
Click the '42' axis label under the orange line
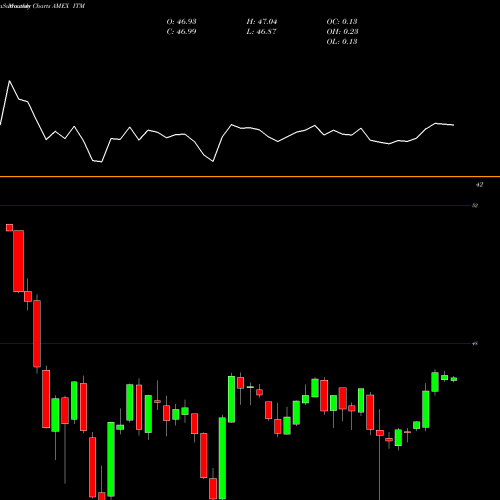tap(479, 184)
